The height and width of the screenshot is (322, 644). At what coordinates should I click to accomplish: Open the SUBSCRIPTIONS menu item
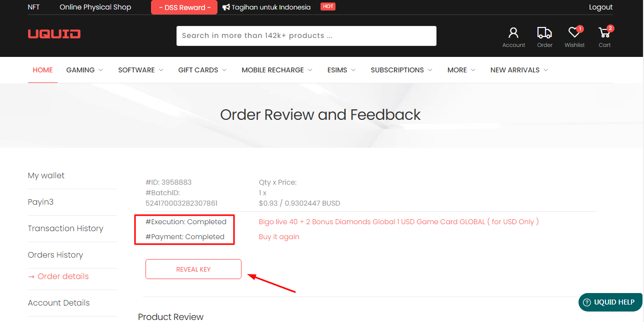pyautogui.click(x=397, y=70)
